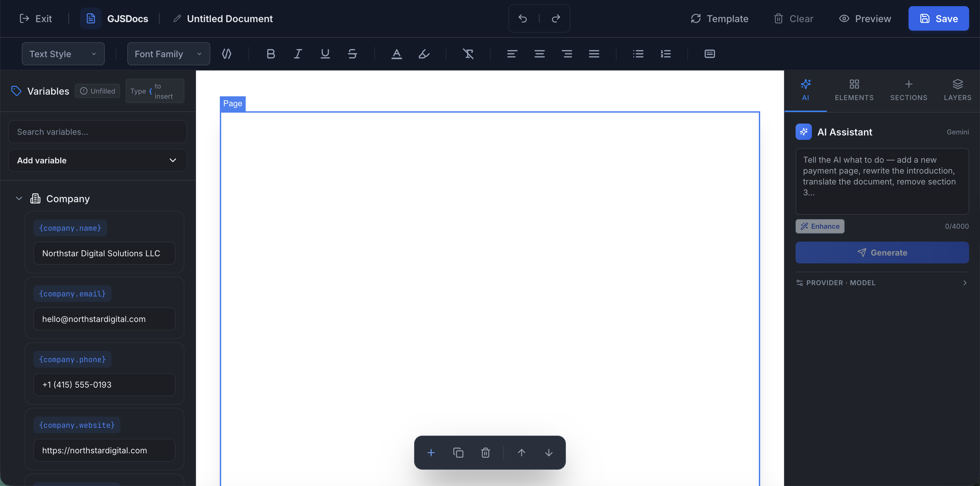Align text right
980x486 pixels.
pyautogui.click(x=567, y=54)
